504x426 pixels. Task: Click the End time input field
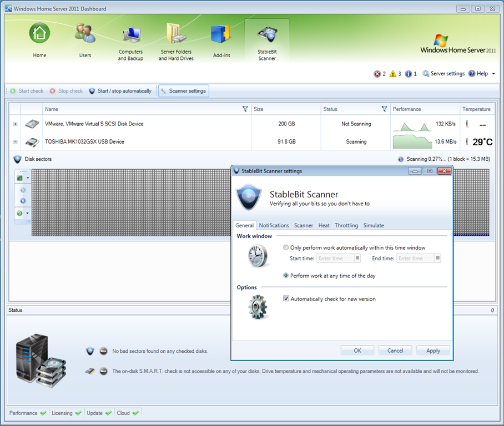pyautogui.click(x=415, y=258)
